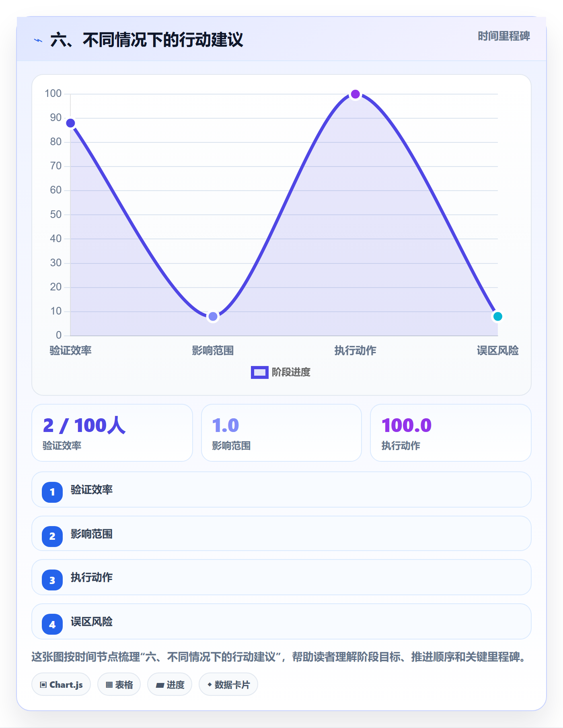Click the 数据卡片 tag diamond icon
This screenshot has width=563, height=728.
click(x=210, y=684)
